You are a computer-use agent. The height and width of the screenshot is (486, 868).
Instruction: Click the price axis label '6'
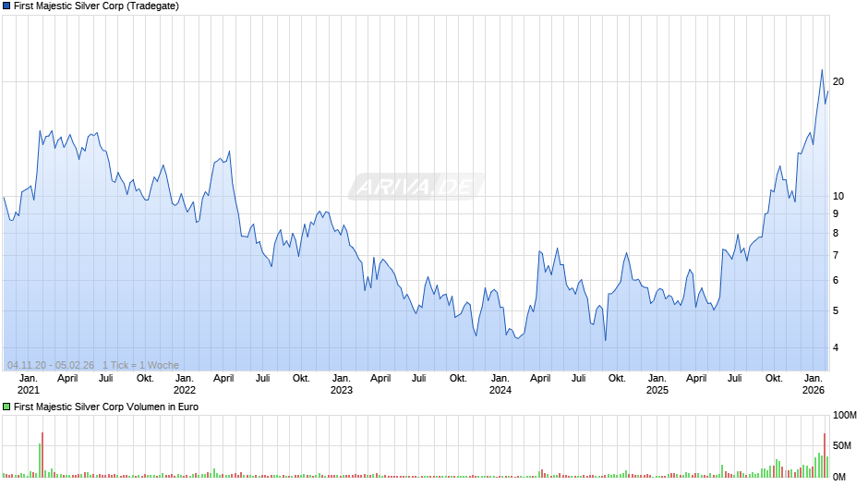point(836,280)
